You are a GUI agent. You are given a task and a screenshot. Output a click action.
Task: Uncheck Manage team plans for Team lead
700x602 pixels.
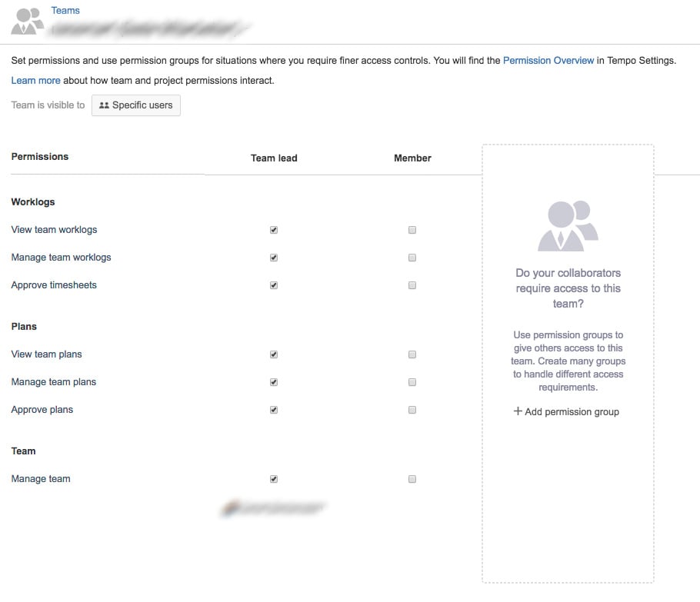click(x=274, y=382)
